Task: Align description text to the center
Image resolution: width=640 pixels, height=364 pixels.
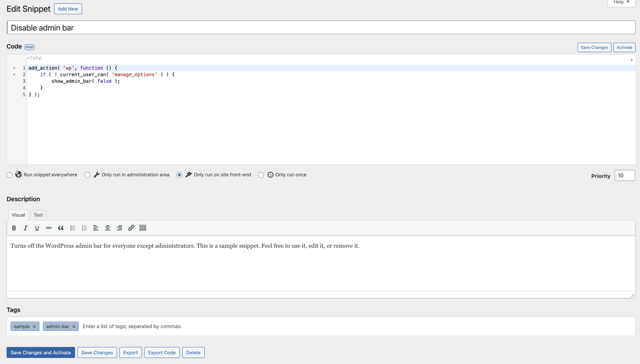Action: tap(107, 228)
